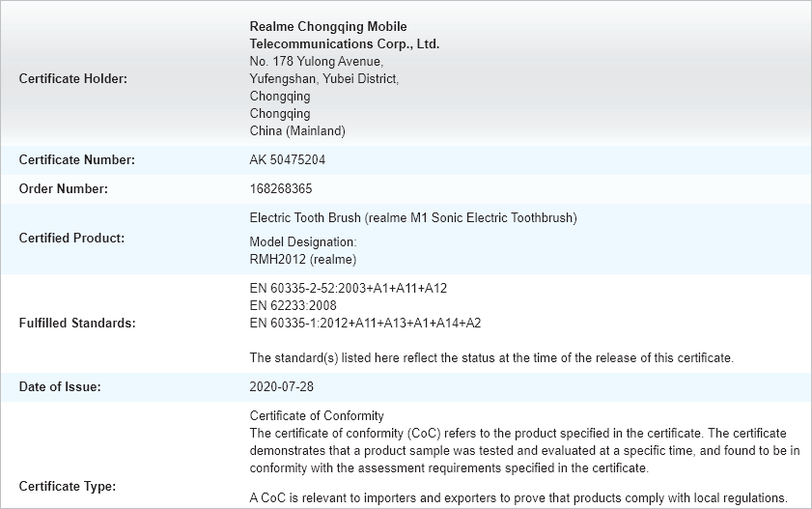Screen dimensions: 812x509
Task: Click 'China (Mainland)' country text
Action: coord(297,130)
